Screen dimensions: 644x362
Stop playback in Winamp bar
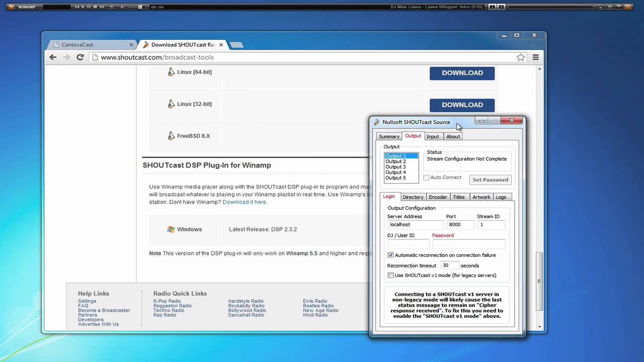point(95,7)
